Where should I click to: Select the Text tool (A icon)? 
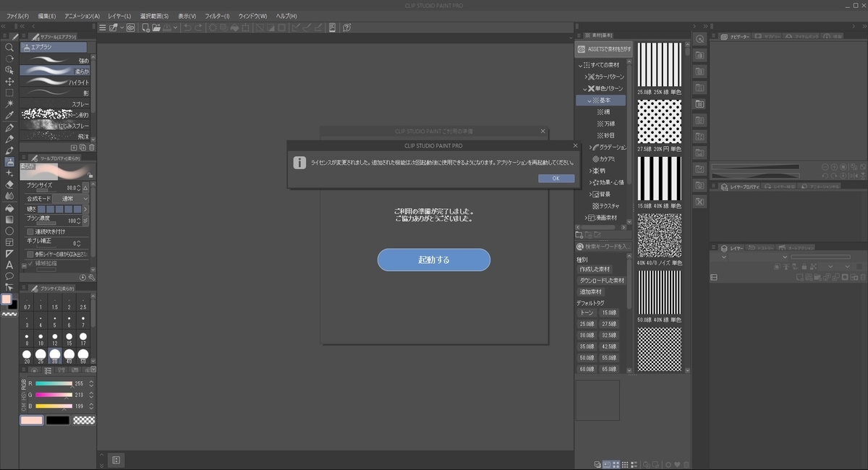pyautogui.click(x=9, y=265)
